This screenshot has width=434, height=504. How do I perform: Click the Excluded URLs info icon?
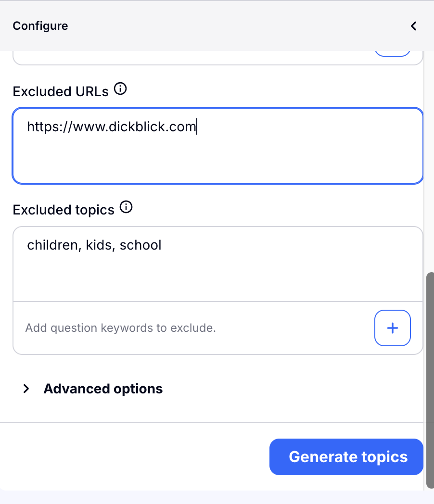(120, 89)
